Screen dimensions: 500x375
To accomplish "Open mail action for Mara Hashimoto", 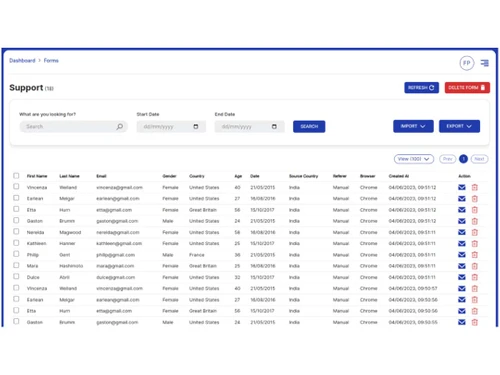I will 462,266.
